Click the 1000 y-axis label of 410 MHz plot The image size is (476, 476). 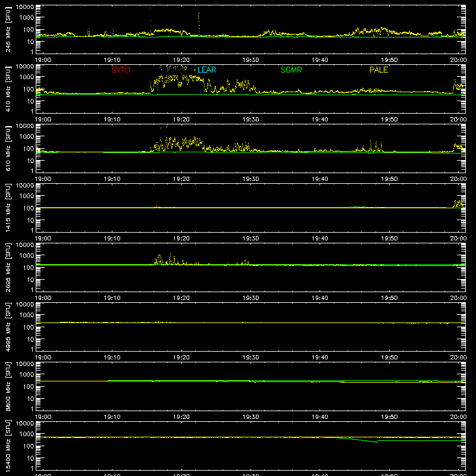click(27, 77)
